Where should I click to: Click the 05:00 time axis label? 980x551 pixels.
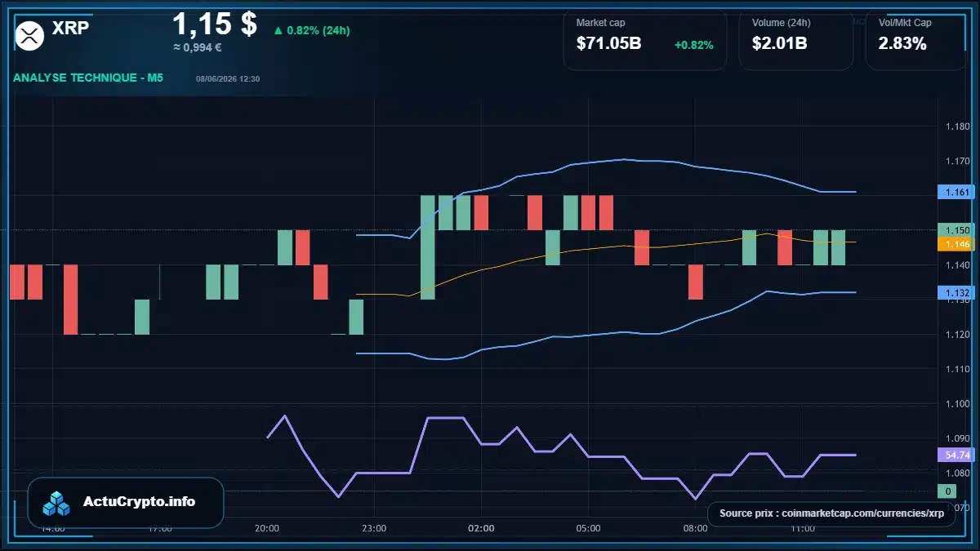[588, 528]
